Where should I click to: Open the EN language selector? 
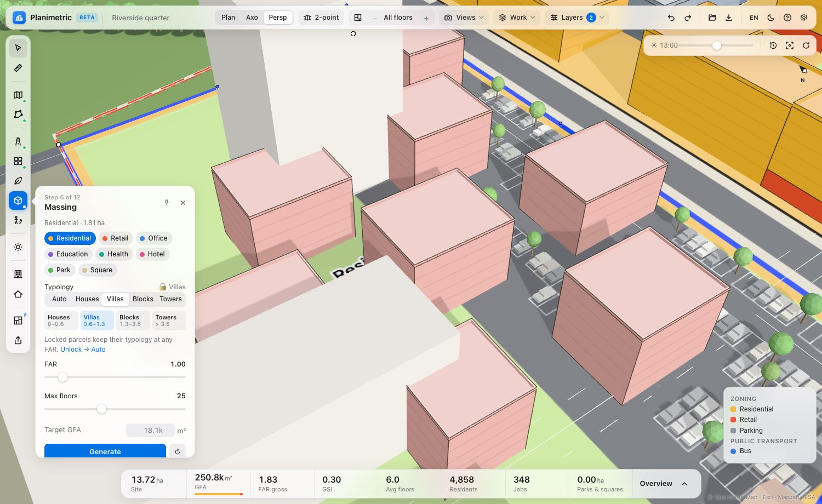point(754,18)
